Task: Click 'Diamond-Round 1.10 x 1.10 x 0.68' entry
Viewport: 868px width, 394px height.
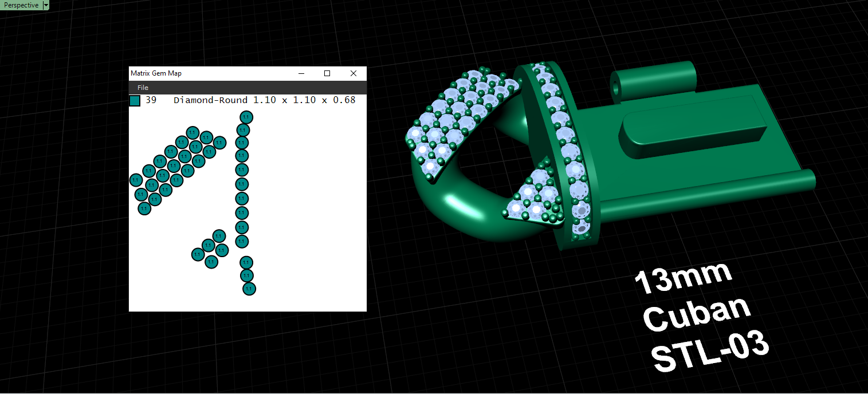Action: tap(265, 100)
